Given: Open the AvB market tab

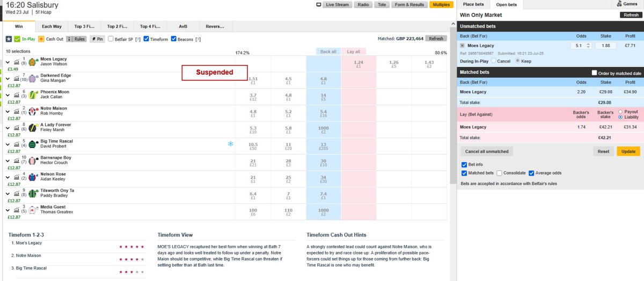Looking at the screenshot, I should coord(182,26).
